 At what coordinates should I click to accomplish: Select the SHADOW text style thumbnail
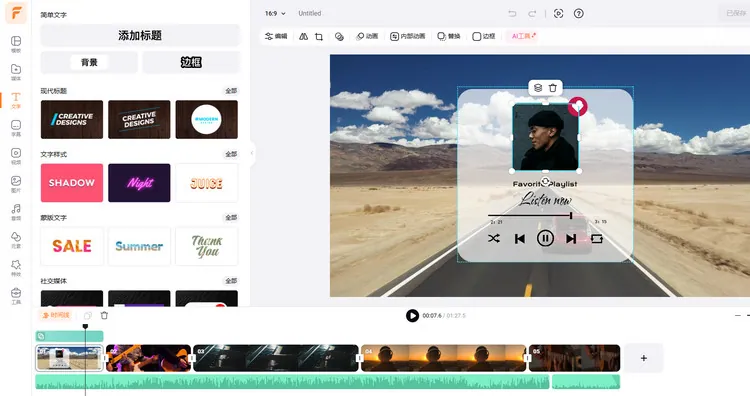[72, 183]
